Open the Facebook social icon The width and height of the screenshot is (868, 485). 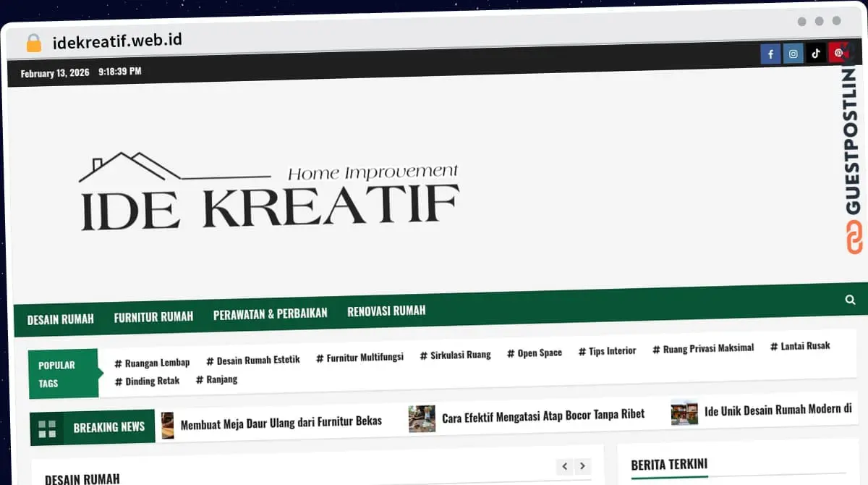(770, 54)
